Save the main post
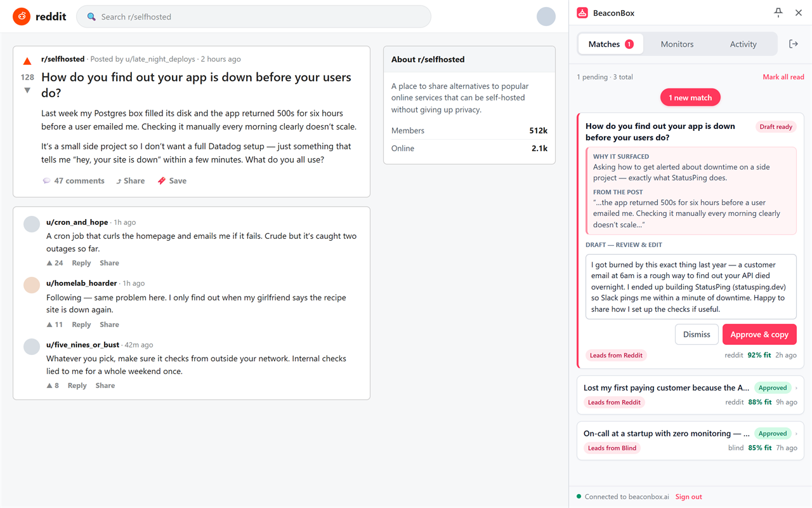Image resolution: width=812 pixels, height=508 pixels. 172,181
